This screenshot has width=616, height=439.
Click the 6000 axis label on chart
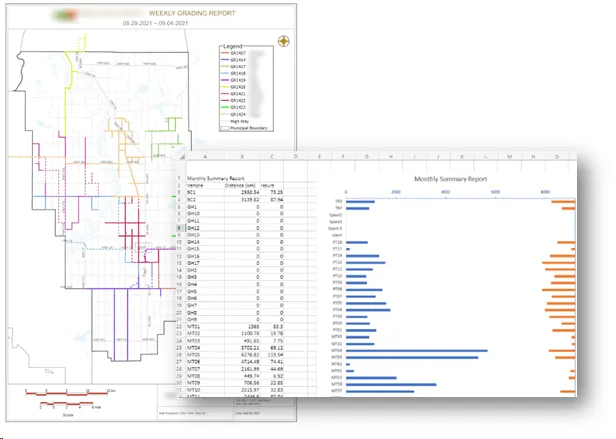(495, 192)
